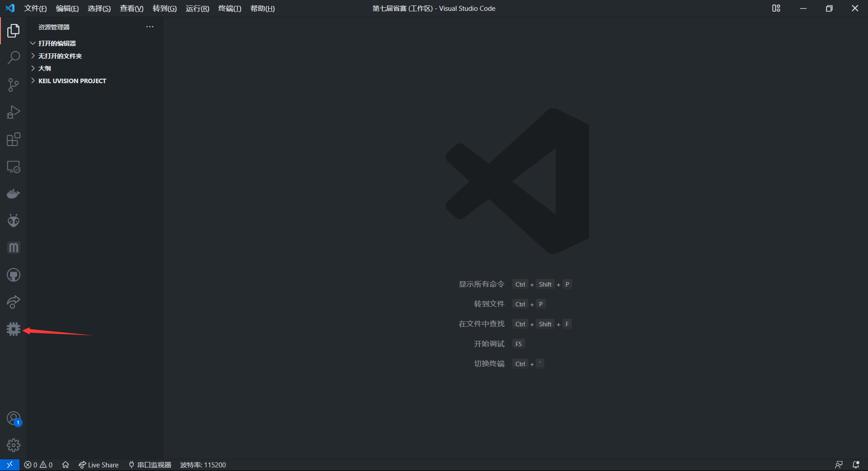Open the 帮助(H) menu
The width and height of the screenshot is (868, 471).
click(263, 9)
